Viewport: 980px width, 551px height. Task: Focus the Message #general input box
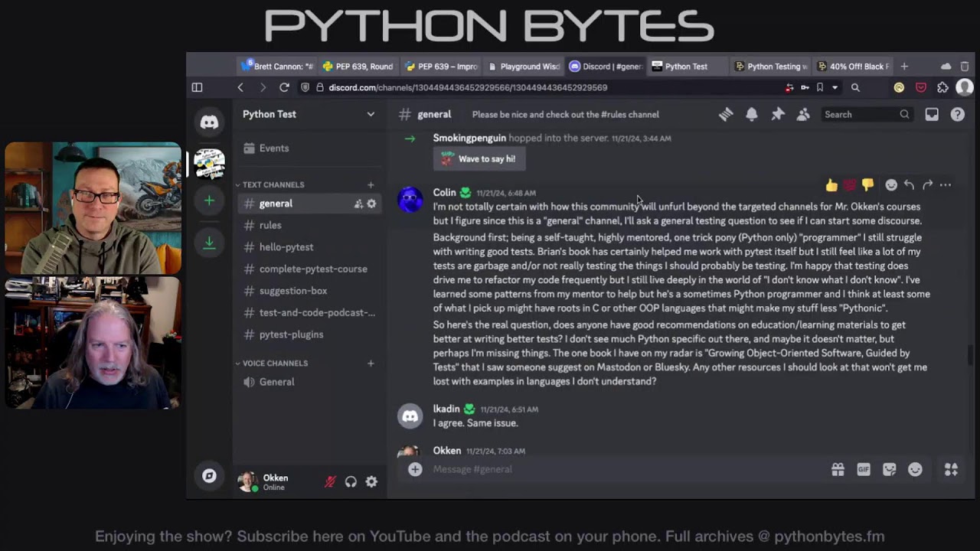pyautogui.click(x=628, y=469)
